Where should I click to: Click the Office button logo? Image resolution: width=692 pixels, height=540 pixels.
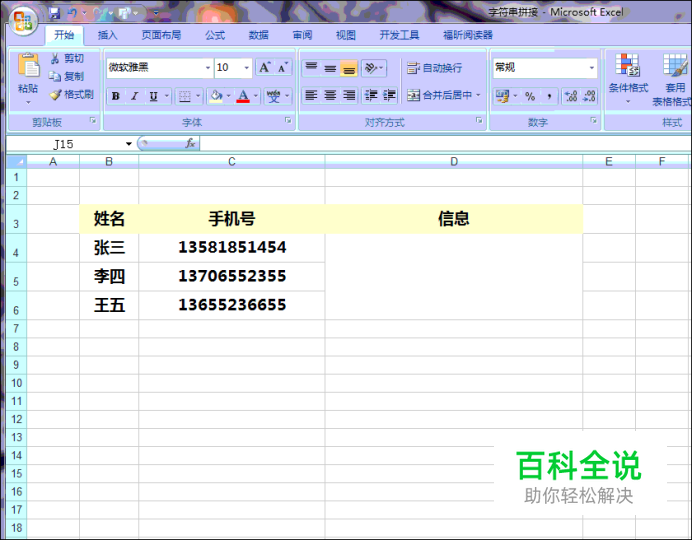click(23, 20)
